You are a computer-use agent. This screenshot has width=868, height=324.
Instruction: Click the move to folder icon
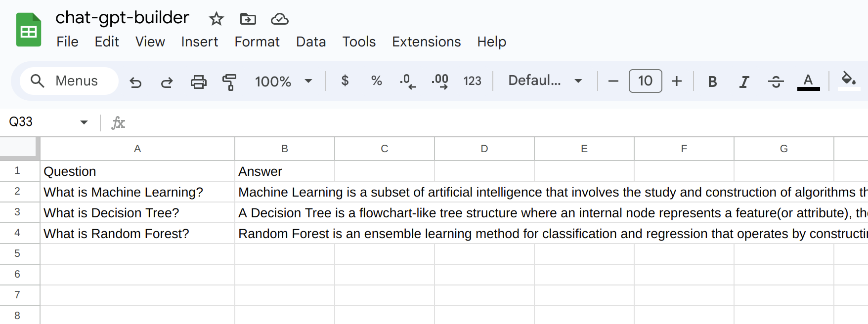click(x=248, y=19)
